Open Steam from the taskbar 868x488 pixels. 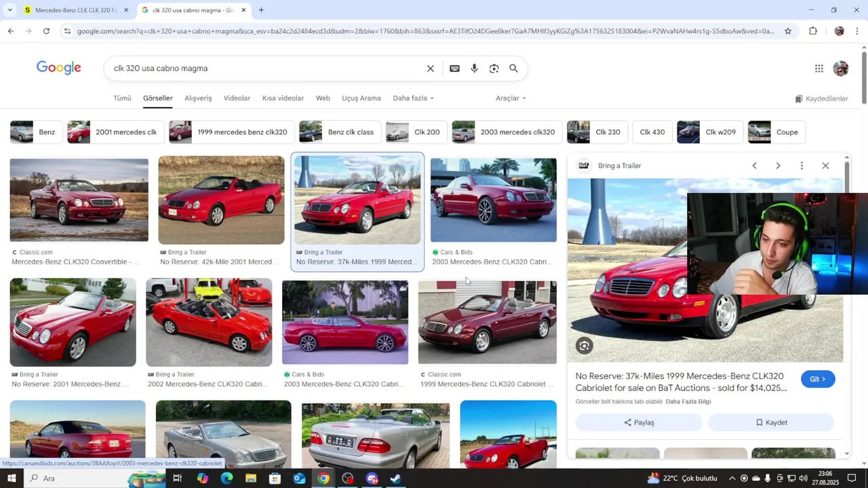click(x=395, y=479)
